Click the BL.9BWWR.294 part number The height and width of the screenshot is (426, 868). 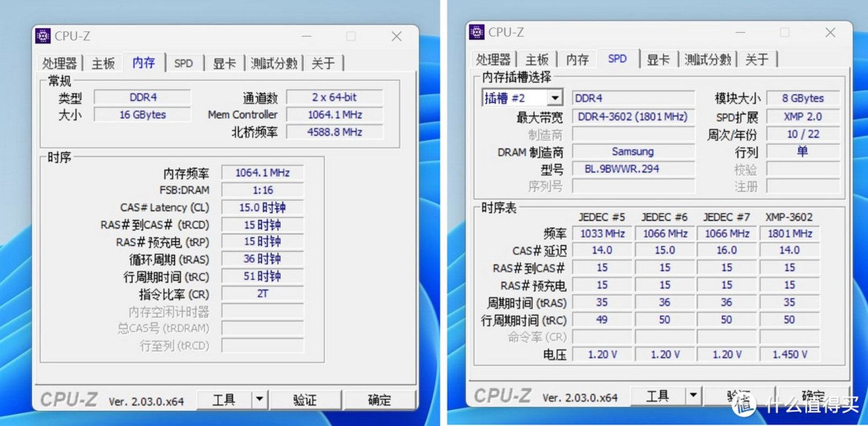point(633,169)
